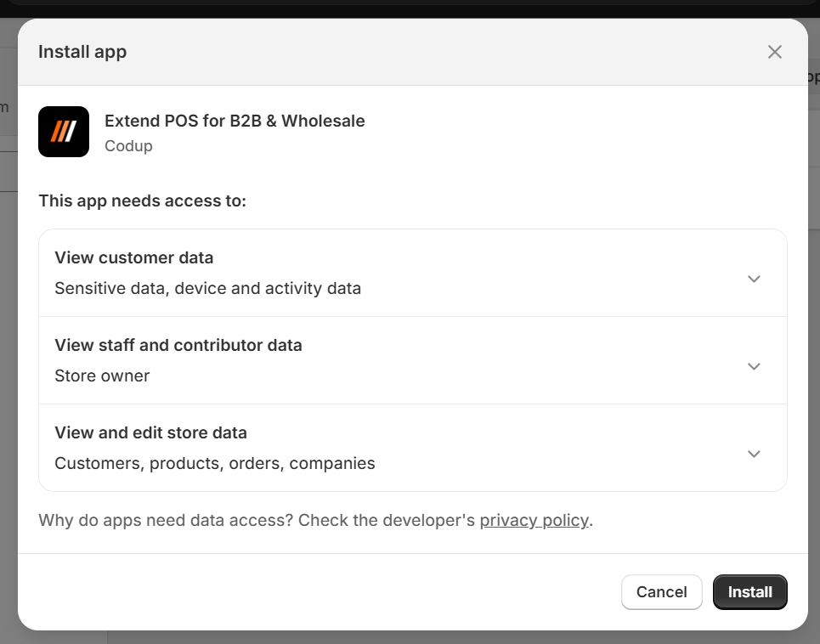This screenshot has height=644, width=820.
Task: Click the Store owner description text
Action: pyautogui.click(x=102, y=376)
